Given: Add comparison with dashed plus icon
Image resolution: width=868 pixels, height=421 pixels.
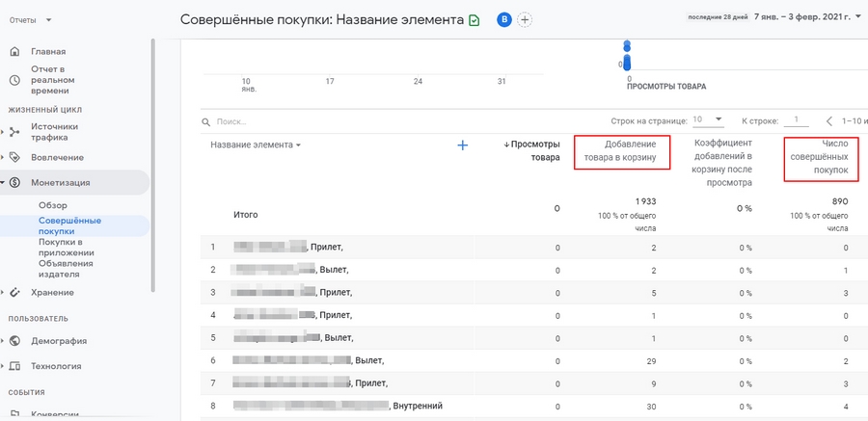Looking at the screenshot, I should pyautogui.click(x=525, y=20).
